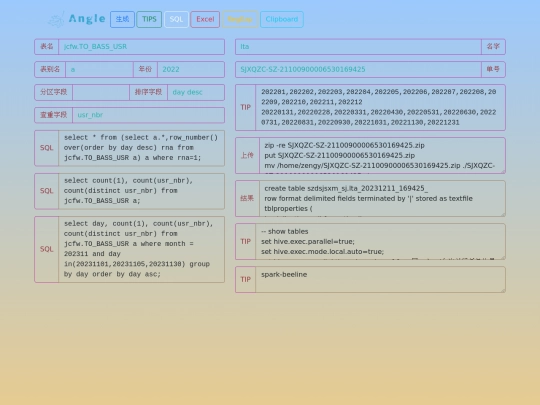The height and width of the screenshot is (405, 540).
Task: Focus the 查重字段 field with usr_nbr
Action: click(x=148, y=115)
